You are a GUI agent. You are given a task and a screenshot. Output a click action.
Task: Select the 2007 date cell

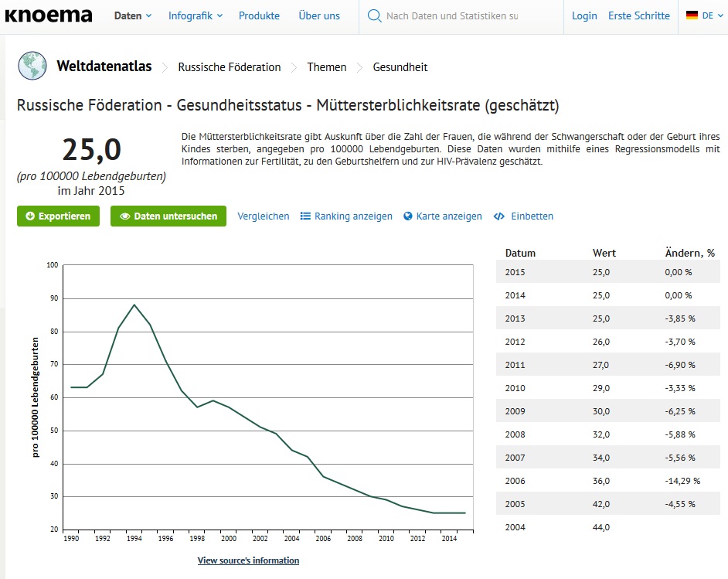515,458
